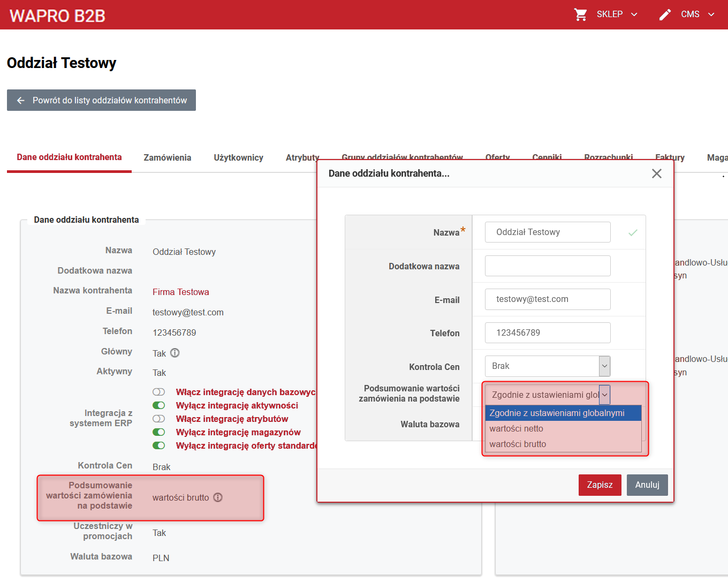Open the shopping cart SKLEP icon
The width and height of the screenshot is (728, 582).
581,14
